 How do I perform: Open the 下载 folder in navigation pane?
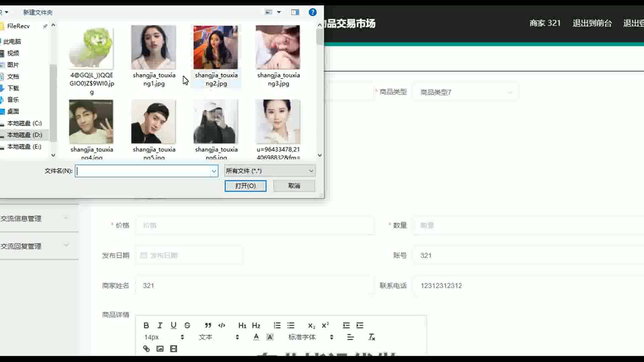pos(13,88)
